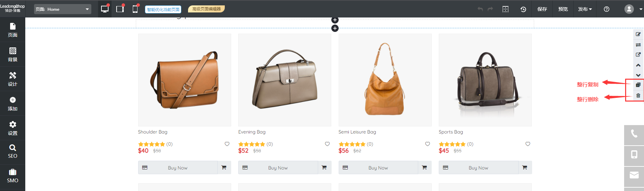Screen dimensions: 644x191
Task: Open the history clock icon
Action: (x=523, y=9)
